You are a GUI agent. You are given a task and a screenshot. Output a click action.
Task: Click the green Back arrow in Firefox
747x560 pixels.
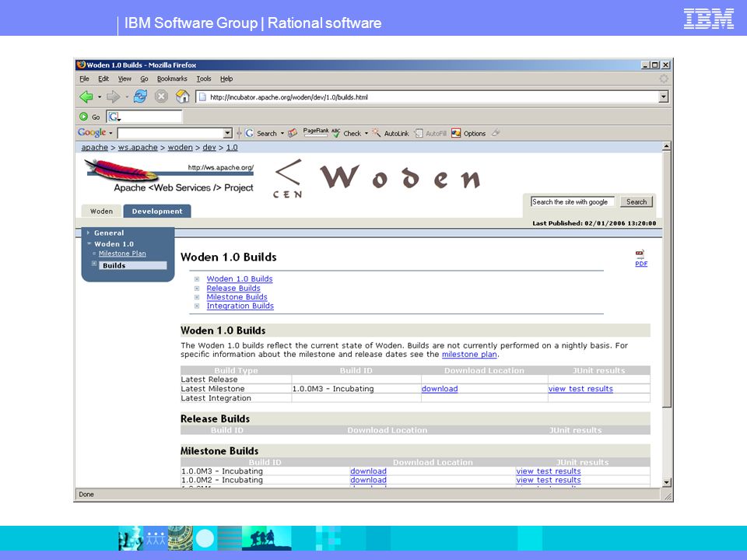[86, 96]
